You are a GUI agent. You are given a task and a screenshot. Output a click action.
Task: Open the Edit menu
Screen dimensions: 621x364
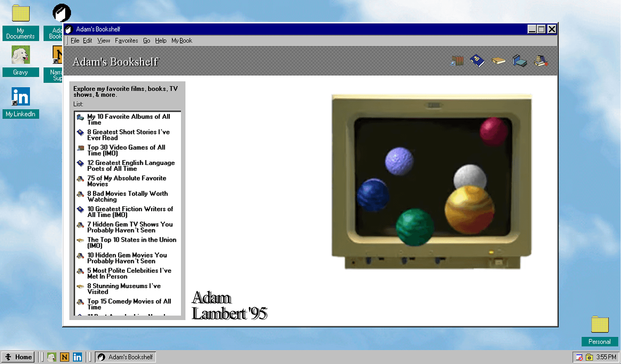pos(88,40)
